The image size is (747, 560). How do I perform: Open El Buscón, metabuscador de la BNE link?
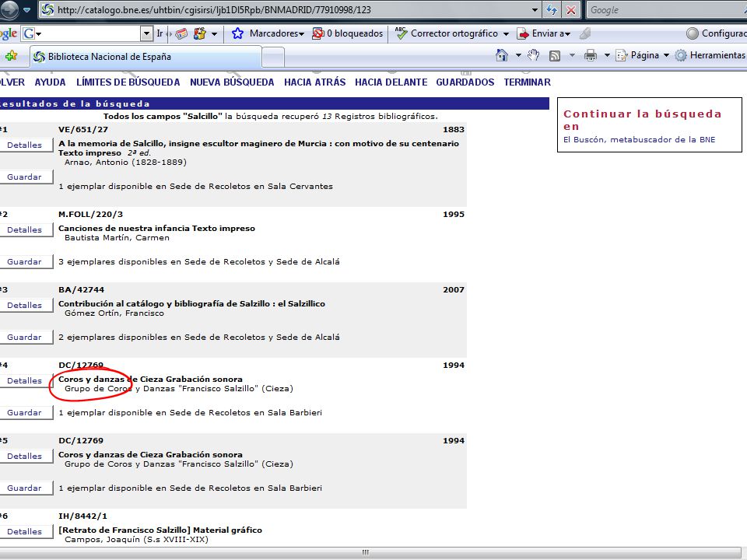640,139
